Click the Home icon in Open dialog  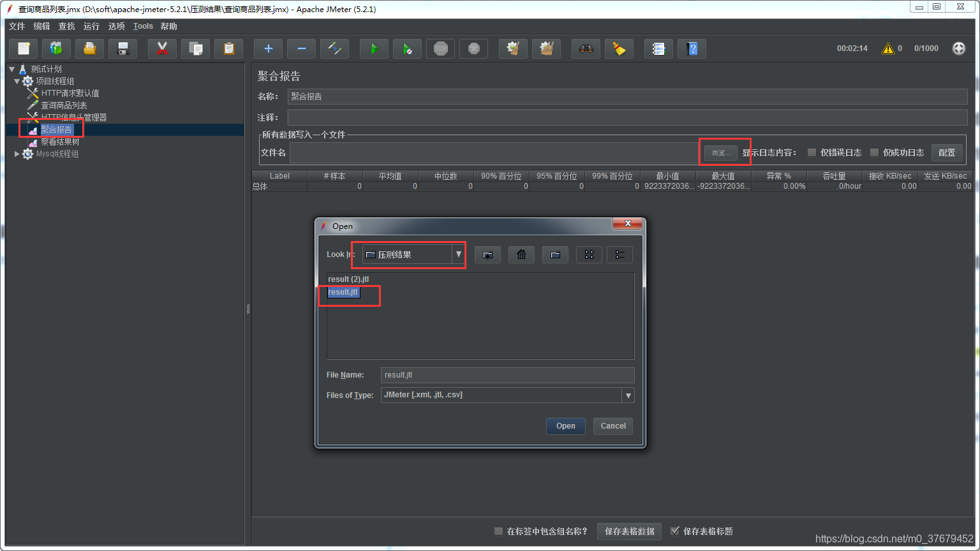pos(521,254)
